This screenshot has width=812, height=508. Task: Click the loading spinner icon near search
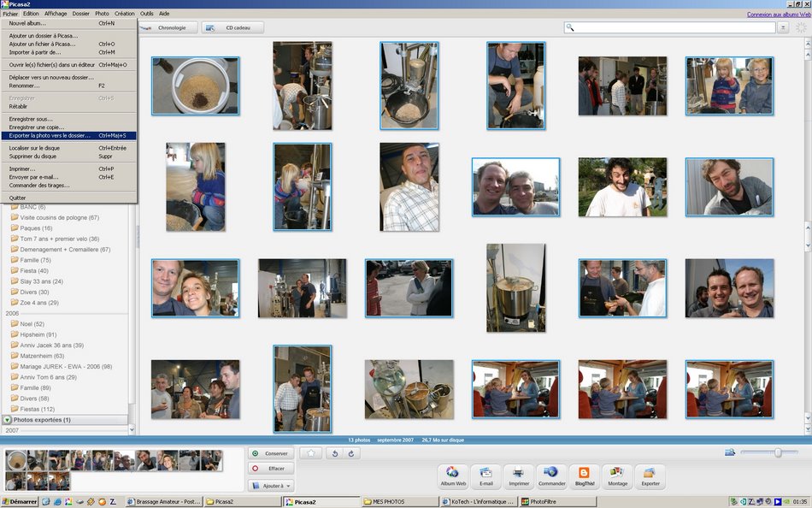pos(801,27)
